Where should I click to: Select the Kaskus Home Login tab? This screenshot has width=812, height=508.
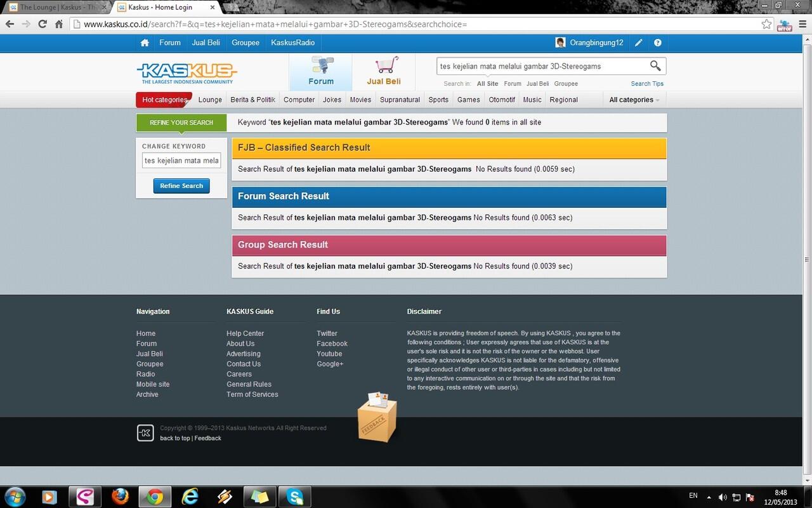point(164,7)
